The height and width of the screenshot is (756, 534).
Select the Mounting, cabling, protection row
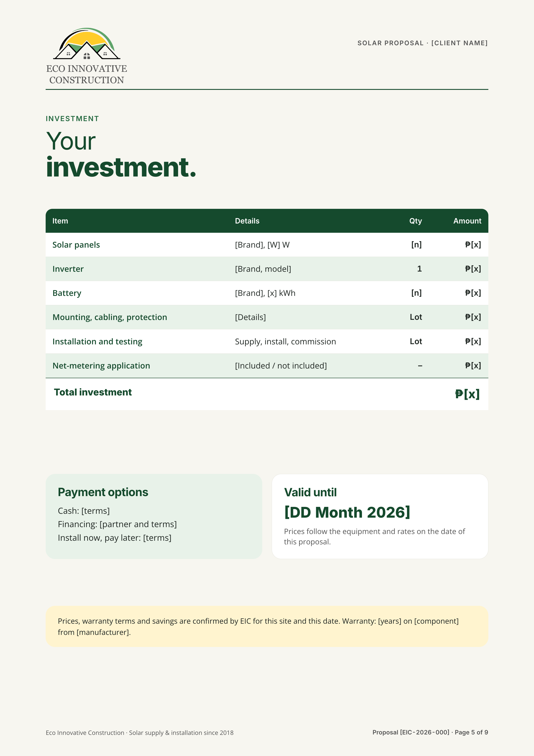point(267,317)
